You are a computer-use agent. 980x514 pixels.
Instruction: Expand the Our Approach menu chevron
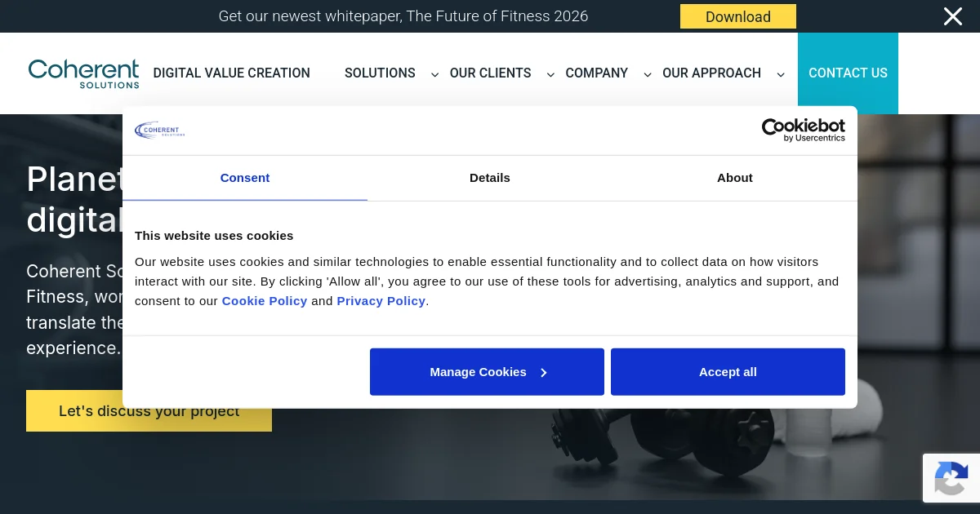[x=781, y=74]
